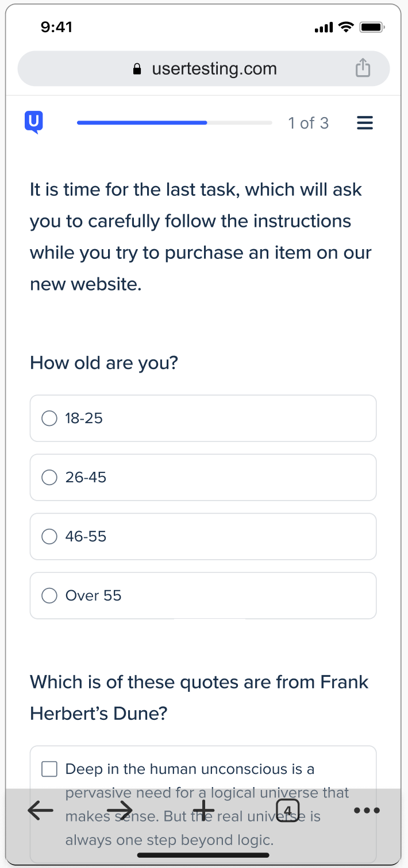Tap the lock icon beside usertesting.com

[x=137, y=69]
